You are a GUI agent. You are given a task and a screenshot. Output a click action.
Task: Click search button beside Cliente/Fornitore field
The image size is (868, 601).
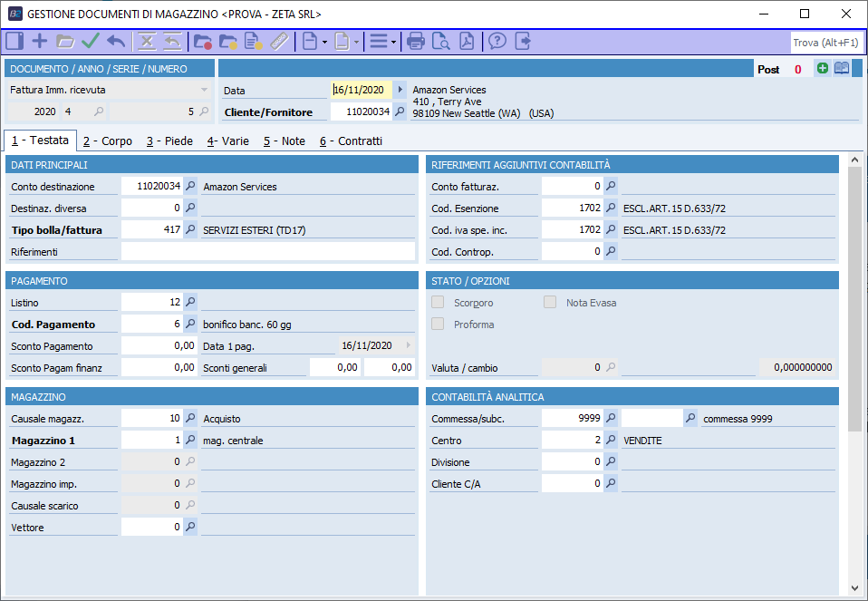(x=400, y=112)
